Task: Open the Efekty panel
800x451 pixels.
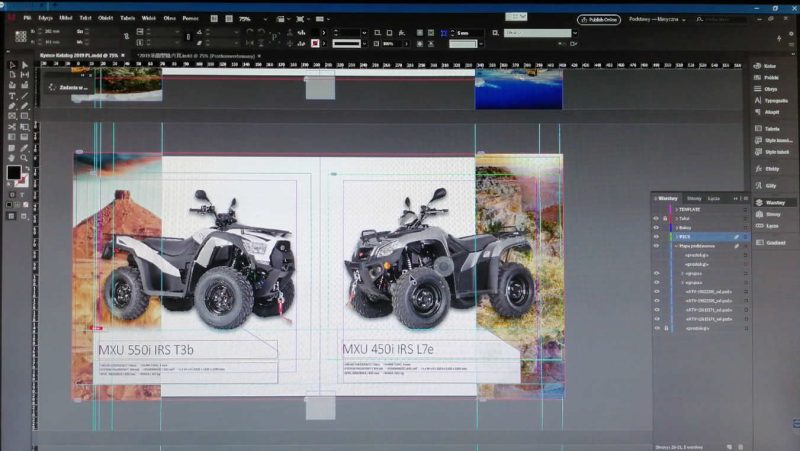Action: [767, 168]
